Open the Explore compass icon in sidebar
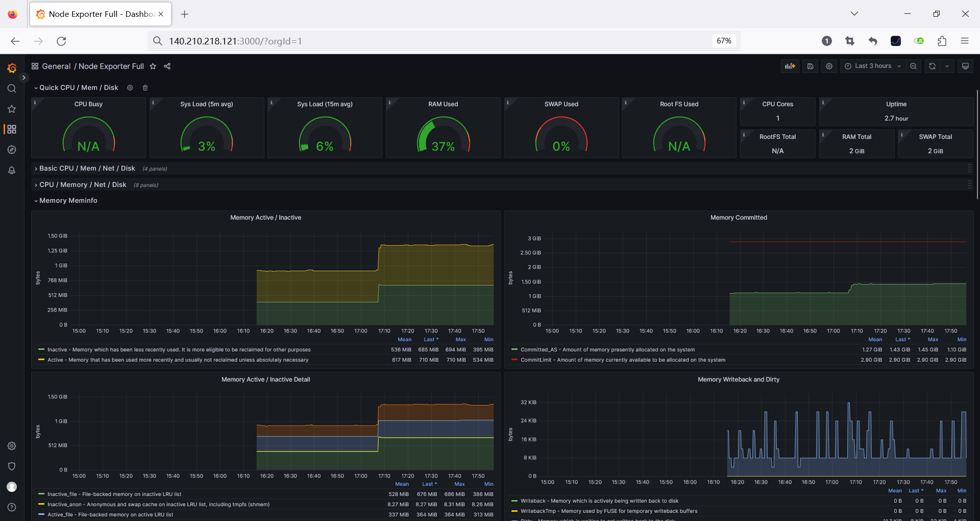Image resolution: width=980 pixels, height=521 pixels. (x=12, y=150)
